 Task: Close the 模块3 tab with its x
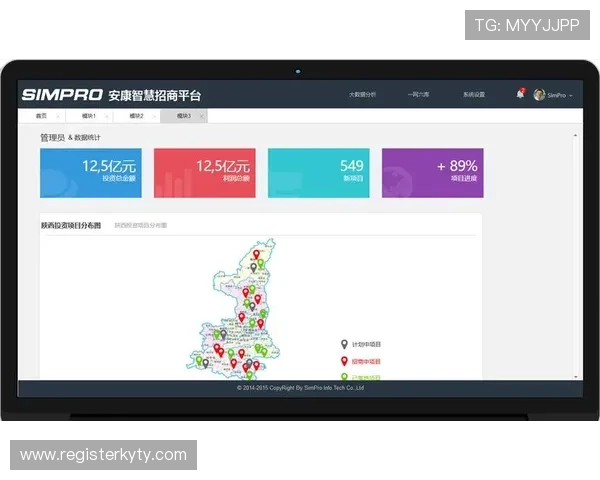202,116
